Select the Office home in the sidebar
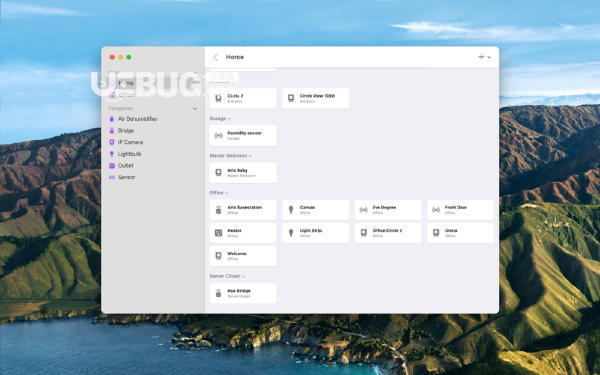Image resolution: width=600 pixels, height=375 pixels. click(x=153, y=95)
